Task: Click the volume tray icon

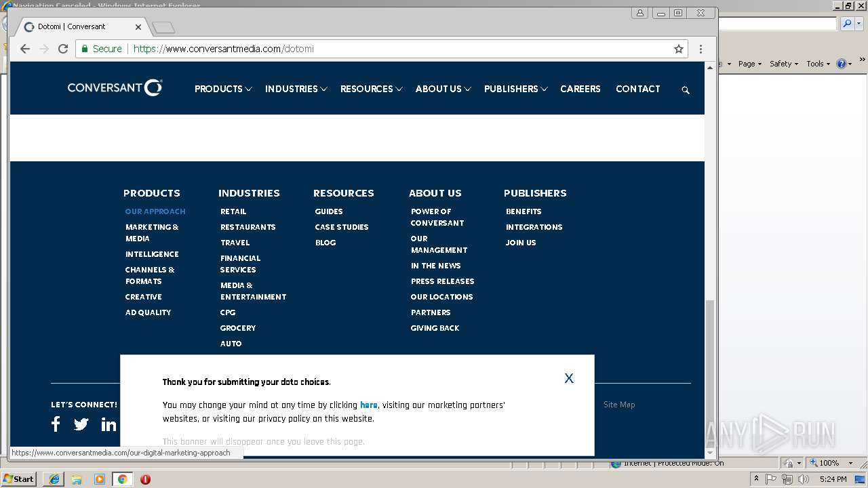Action: click(x=803, y=479)
